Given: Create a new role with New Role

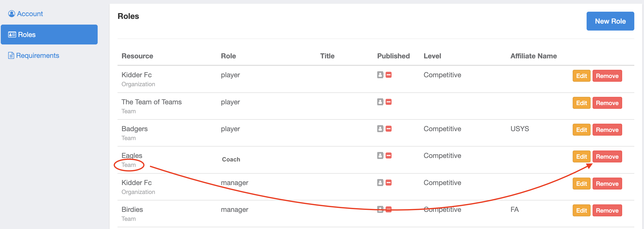Looking at the screenshot, I should coord(610,21).
